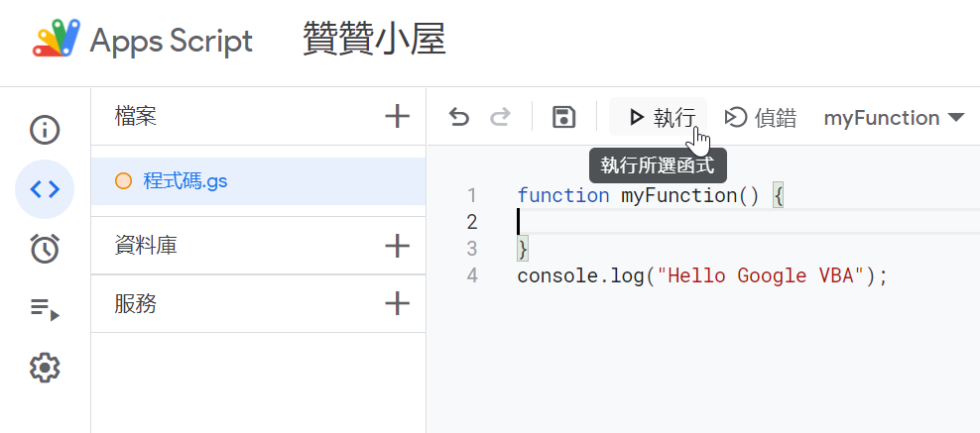Add a library with the 資料庫 plus
The width and height of the screenshot is (980, 433).
(397, 245)
